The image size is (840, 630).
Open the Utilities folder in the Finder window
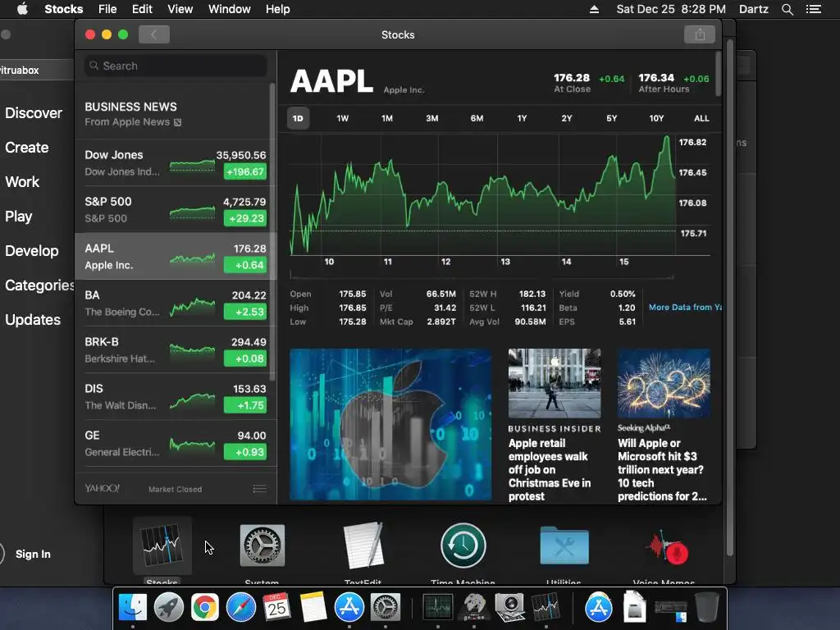point(564,546)
